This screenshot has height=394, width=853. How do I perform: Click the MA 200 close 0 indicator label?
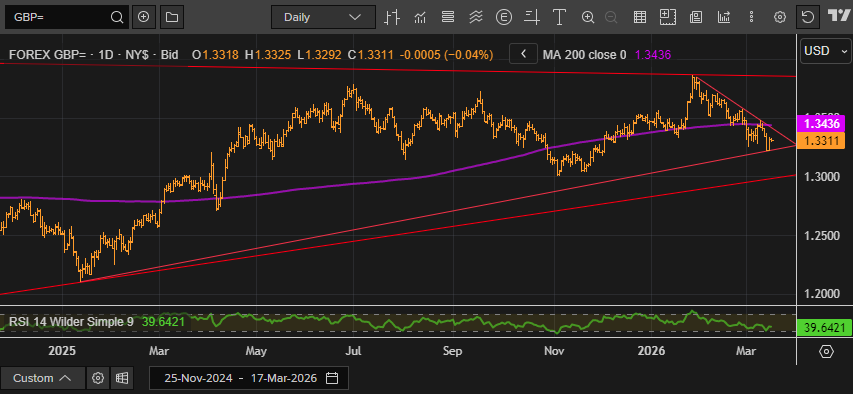click(x=584, y=54)
